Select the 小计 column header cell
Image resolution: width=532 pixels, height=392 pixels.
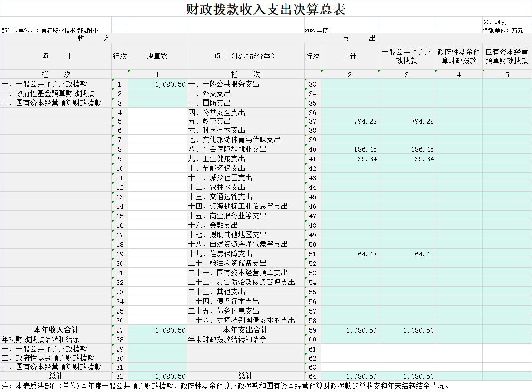click(349, 56)
